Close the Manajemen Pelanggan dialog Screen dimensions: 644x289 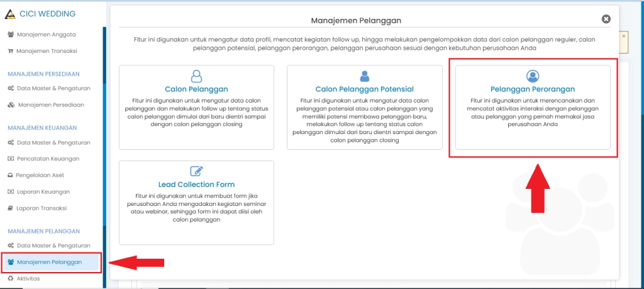tap(606, 19)
